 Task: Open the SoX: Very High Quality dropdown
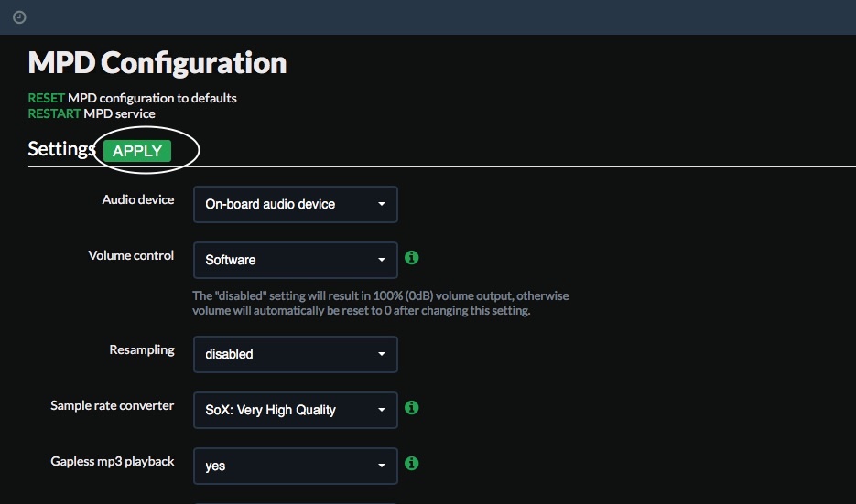coord(295,410)
